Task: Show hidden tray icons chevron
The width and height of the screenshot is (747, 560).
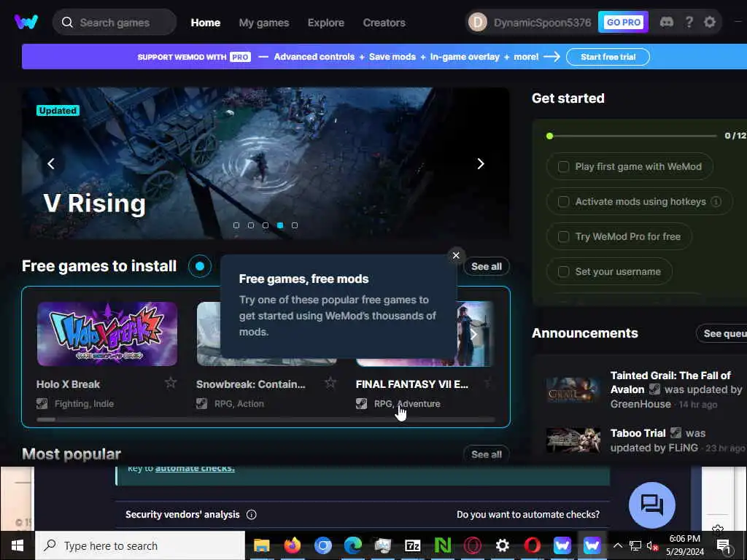Action: (617, 545)
